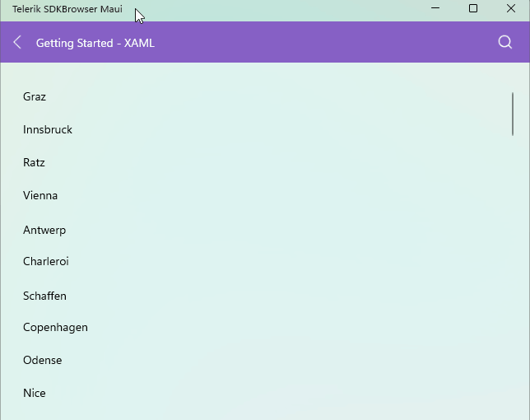
Task: Close the Telerik SDKBrowser Maui window
Action: tap(511, 9)
